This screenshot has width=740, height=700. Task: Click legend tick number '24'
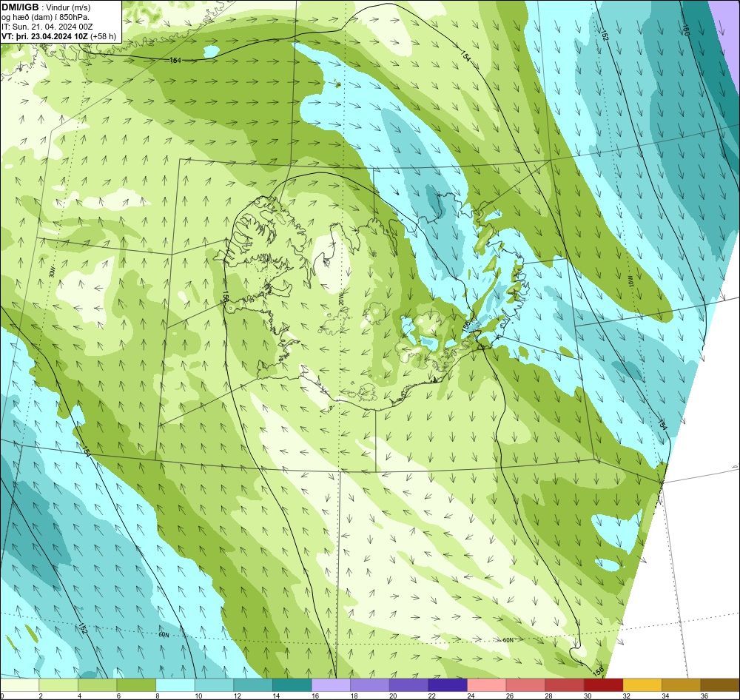pos(471,696)
